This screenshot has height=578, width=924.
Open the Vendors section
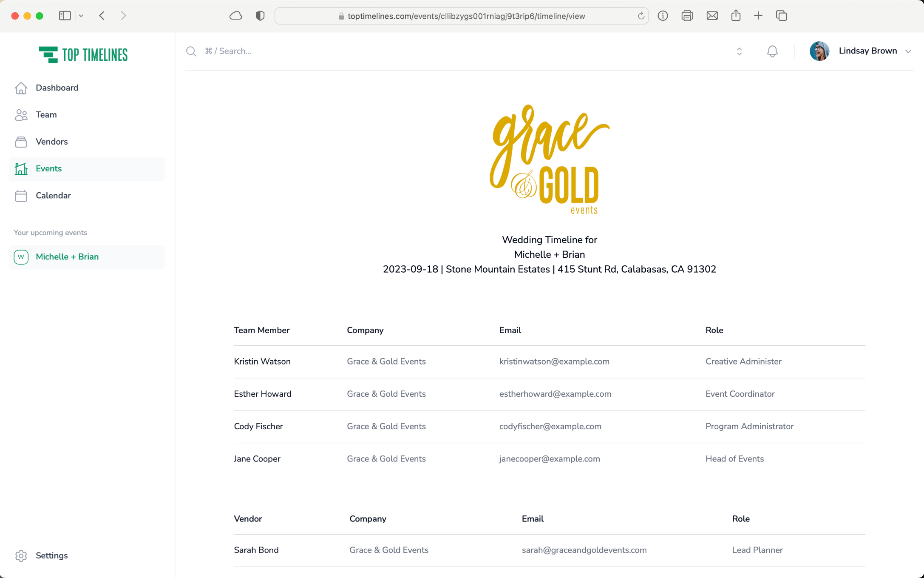pyautogui.click(x=51, y=142)
